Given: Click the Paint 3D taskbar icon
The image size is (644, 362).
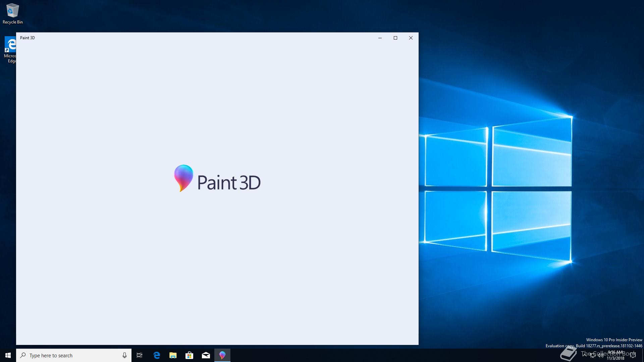Looking at the screenshot, I should [x=222, y=355].
